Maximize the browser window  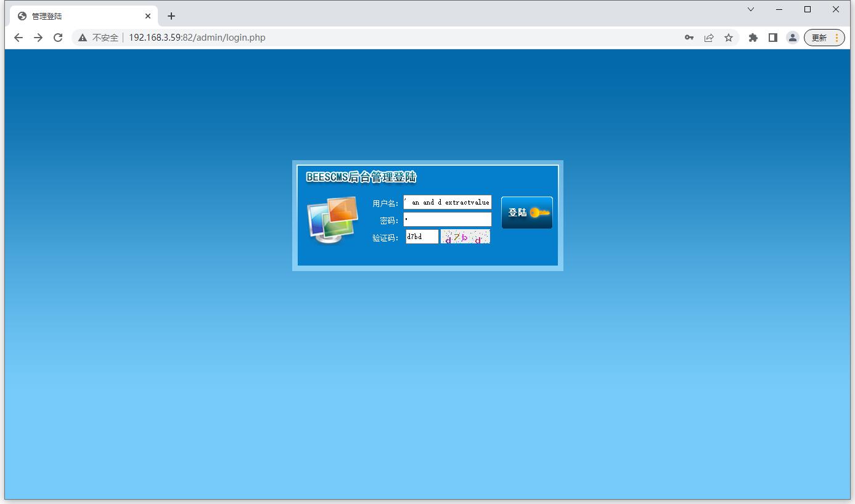point(808,9)
